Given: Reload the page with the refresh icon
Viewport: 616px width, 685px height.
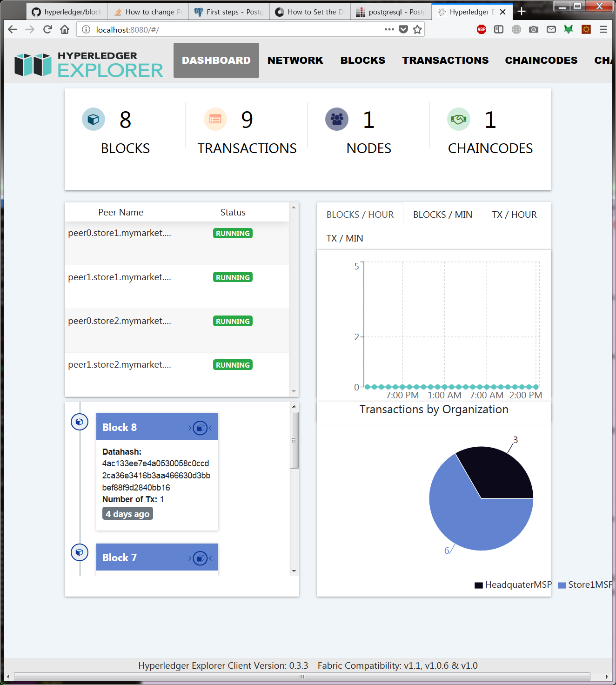Looking at the screenshot, I should [47, 30].
